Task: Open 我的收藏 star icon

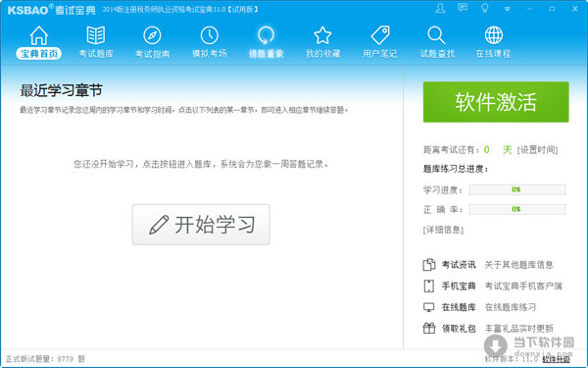Action: [x=322, y=35]
